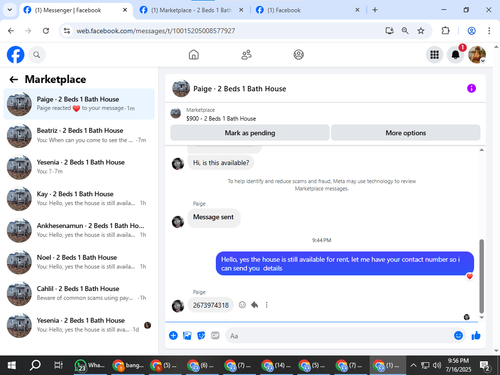Open the emoji picker in message box
This screenshot has width=500, height=375.
458,335
